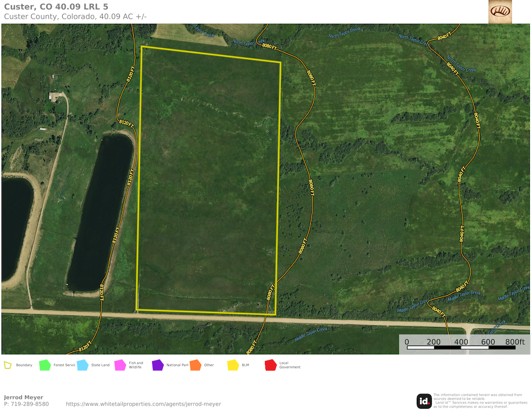Click the green Forest Service legend swatch

(x=45, y=365)
